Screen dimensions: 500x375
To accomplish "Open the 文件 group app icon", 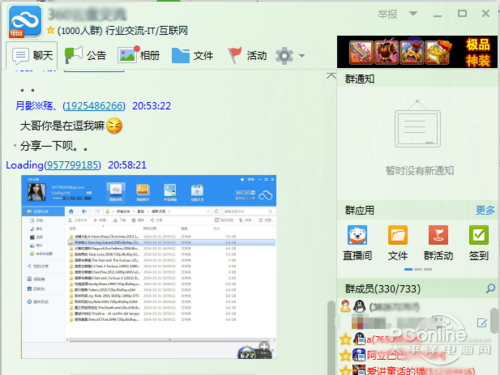I will click(398, 243).
